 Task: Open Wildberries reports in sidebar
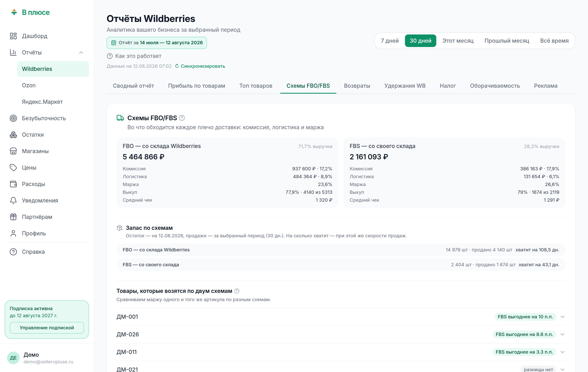pos(53,69)
